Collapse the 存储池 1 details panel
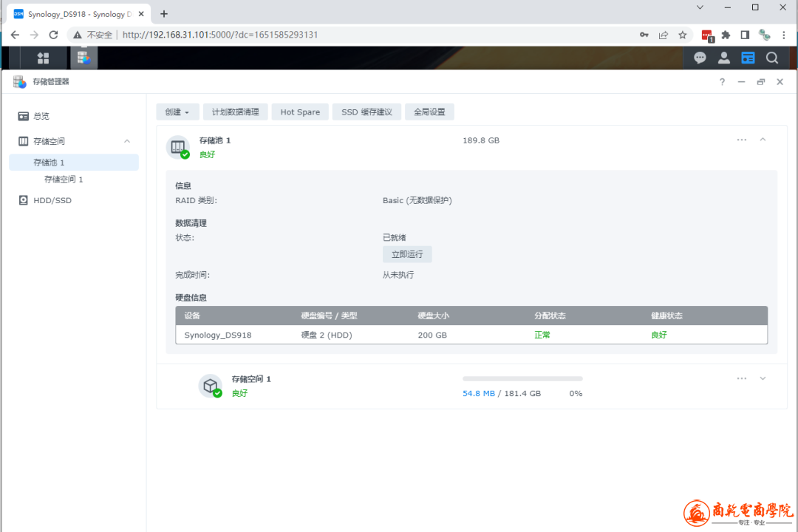Screen dimensions: 798x532 [x=763, y=140]
